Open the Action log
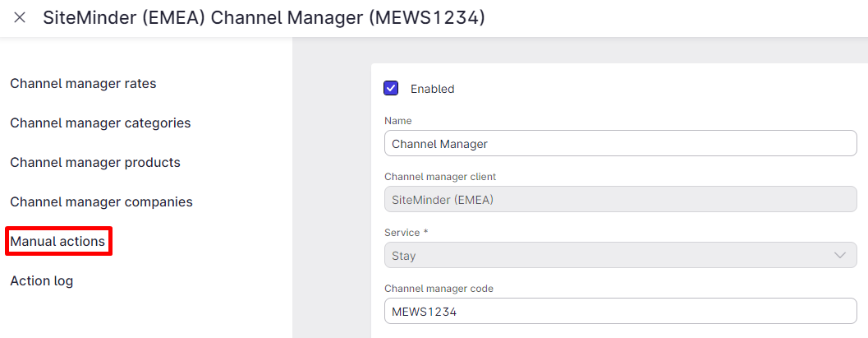 [42, 281]
